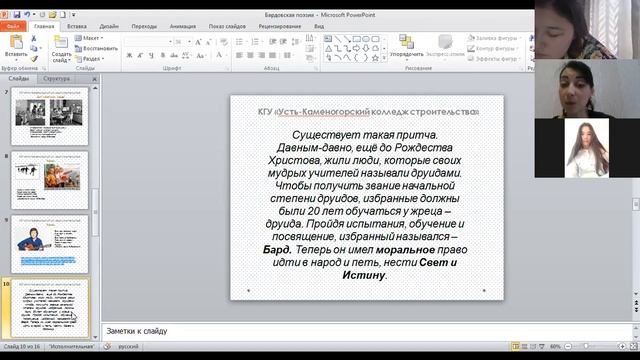Create a new slide with Создать слайд
The height and width of the screenshot is (360, 640).
[61, 49]
